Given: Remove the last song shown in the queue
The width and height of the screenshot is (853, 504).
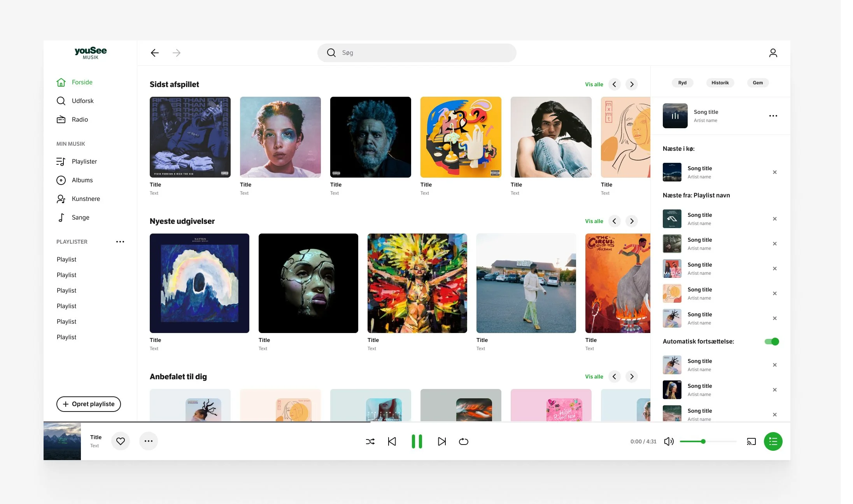Looking at the screenshot, I should 775,415.
